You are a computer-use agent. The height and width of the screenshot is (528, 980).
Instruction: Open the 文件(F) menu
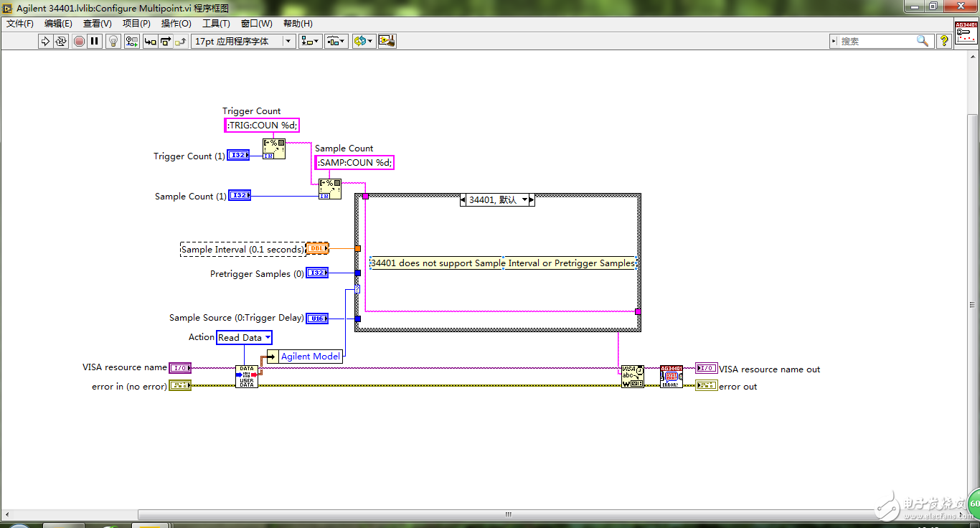tap(20, 24)
